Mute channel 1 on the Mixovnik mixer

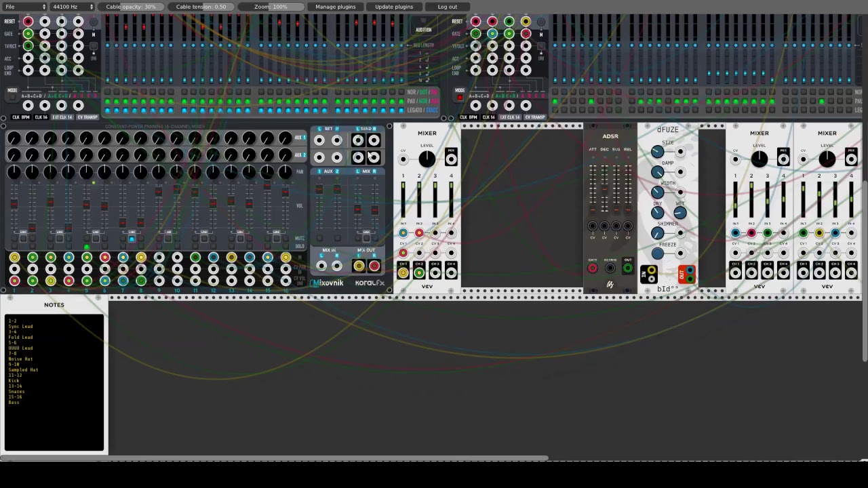pos(14,239)
